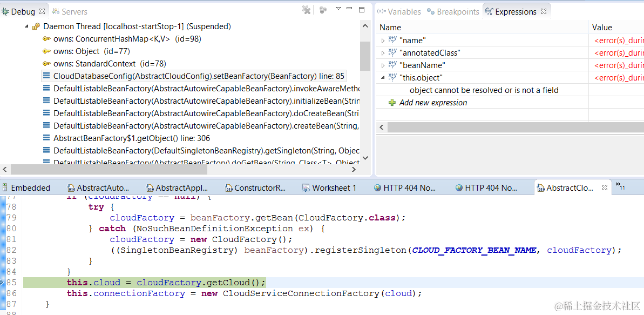
Task: Expand the "annotatedClass" expression
Action: coord(383,52)
